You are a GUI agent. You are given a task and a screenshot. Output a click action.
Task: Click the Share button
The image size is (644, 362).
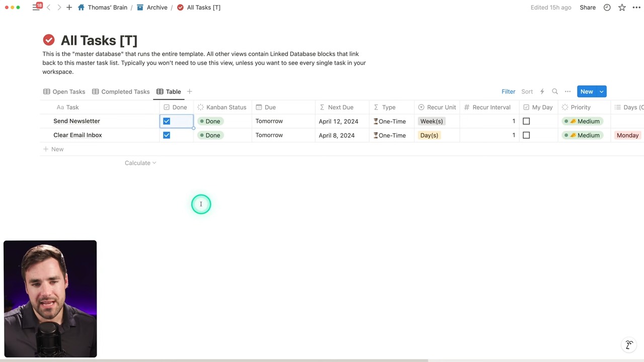click(587, 8)
